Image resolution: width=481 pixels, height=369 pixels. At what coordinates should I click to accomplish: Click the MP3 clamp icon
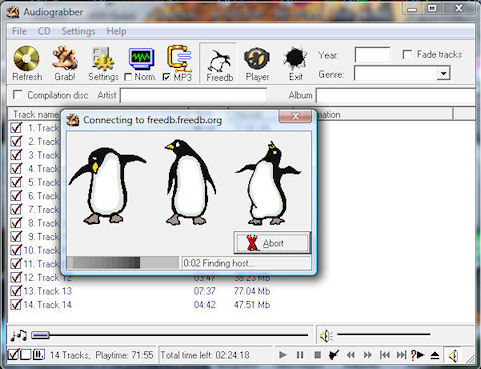pyautogui.click(x=180, y=59)
